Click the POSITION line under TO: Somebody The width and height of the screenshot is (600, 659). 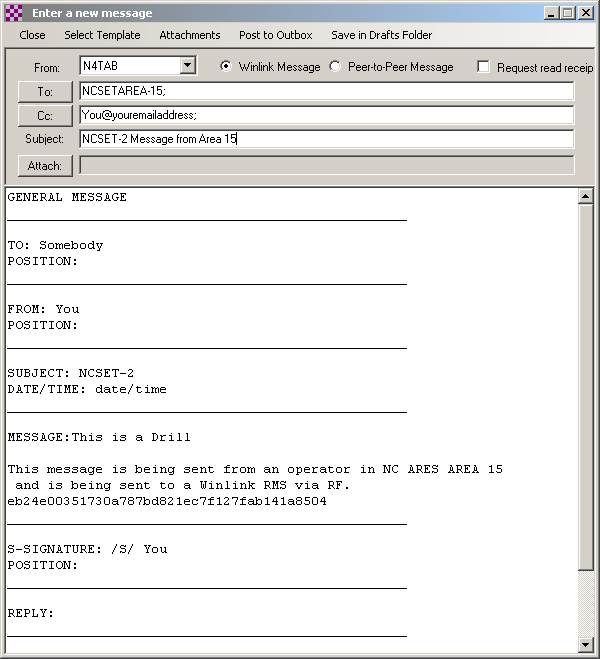click(43, 261)
